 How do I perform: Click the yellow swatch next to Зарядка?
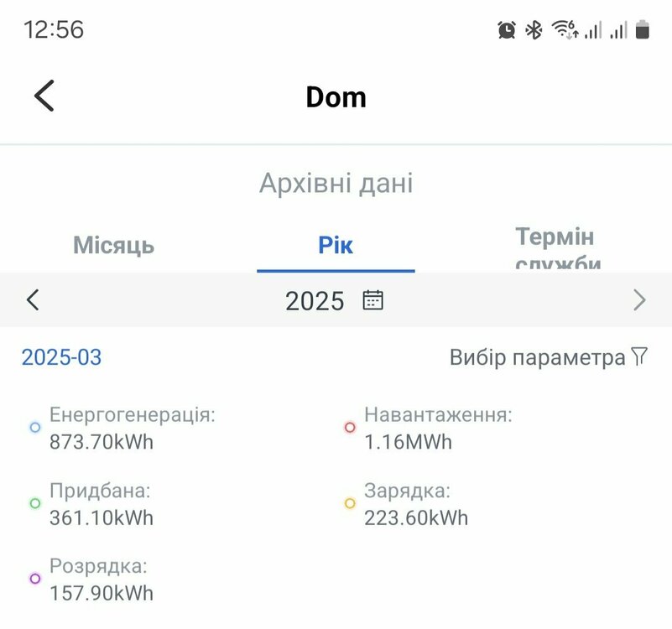pos(350,502)
